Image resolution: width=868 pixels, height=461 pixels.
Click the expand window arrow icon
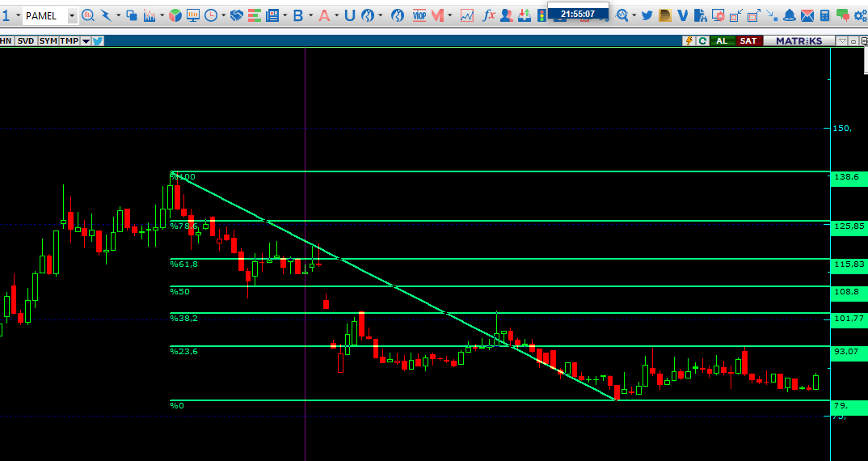click(754, 15)
